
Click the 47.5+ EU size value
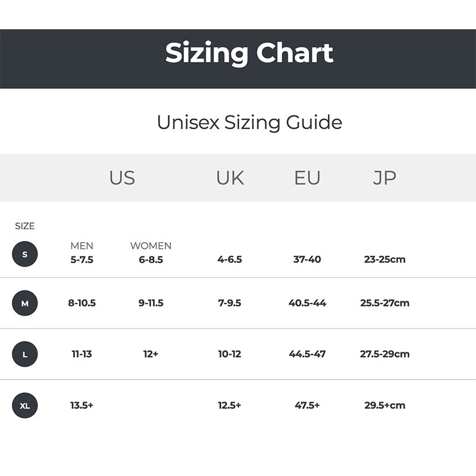click(x=307, y=405)
